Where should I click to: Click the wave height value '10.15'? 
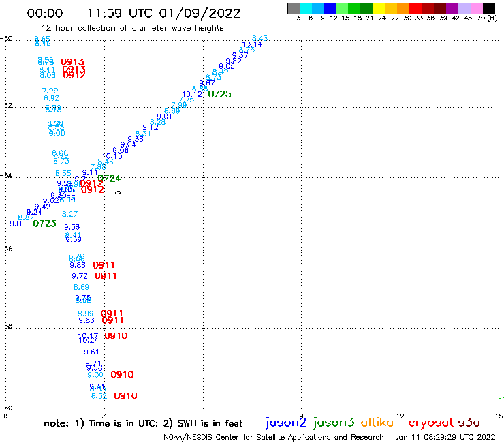[112, 156]
